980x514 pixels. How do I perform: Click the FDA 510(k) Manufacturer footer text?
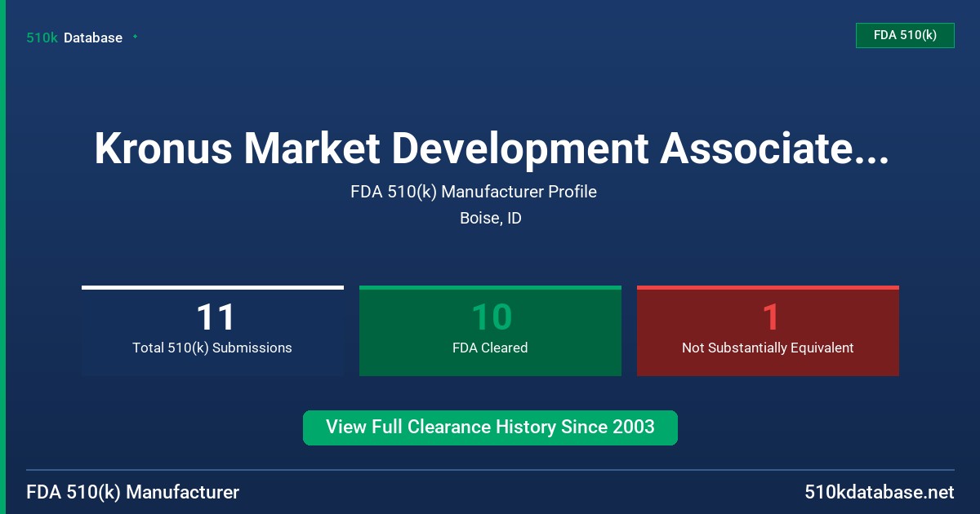pos(133,492)
